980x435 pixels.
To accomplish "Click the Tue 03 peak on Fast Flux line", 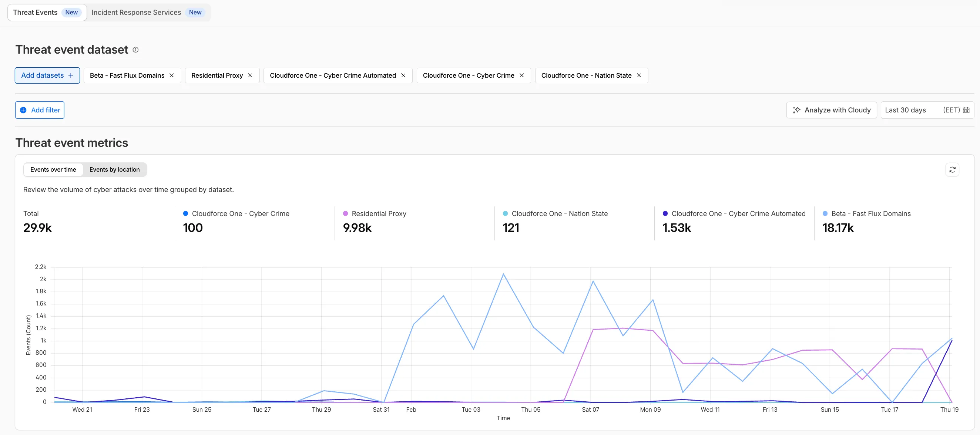I will point(503,274).
